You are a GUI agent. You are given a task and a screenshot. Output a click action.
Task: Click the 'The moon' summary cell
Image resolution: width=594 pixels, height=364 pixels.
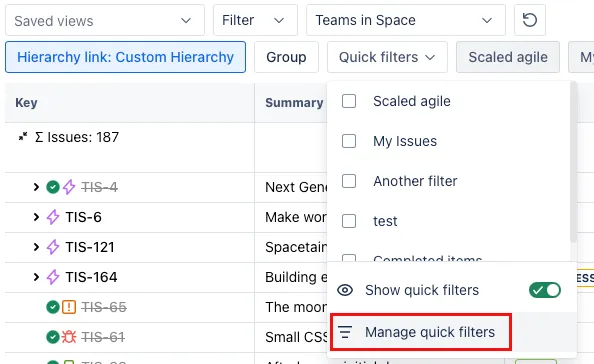pos(291,307)
